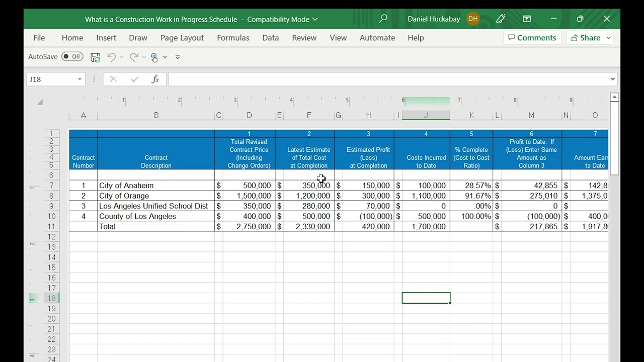The height and width of the screenshot is (362, 644).
Task: Click inside the Name Box showing J18
Action: [50, 79]
